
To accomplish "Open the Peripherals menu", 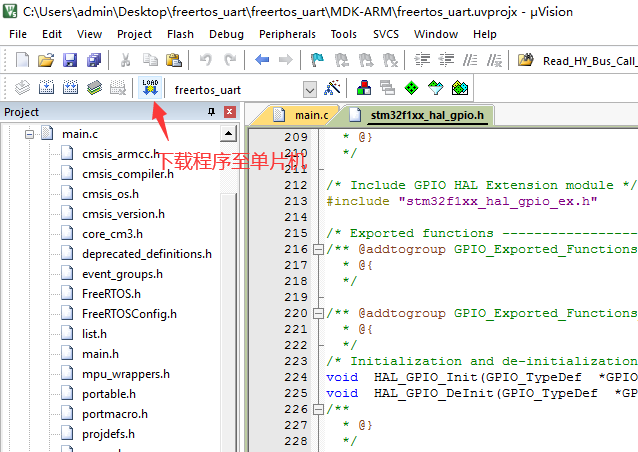I will coord(287,34).
